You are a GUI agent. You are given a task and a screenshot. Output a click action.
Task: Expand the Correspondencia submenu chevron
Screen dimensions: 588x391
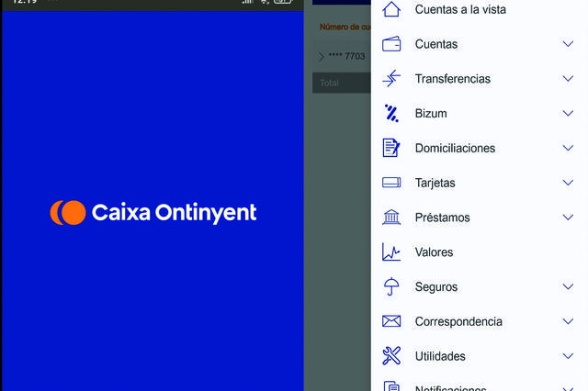pyautogui.click(x=568, y=321)
